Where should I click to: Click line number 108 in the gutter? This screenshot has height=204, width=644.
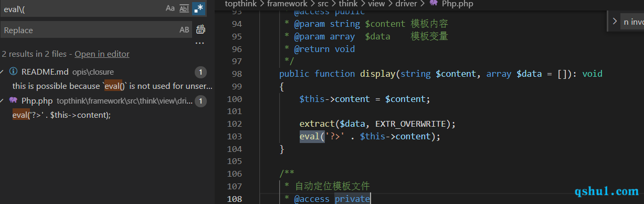pyautogui.click(x=234, y=199)
